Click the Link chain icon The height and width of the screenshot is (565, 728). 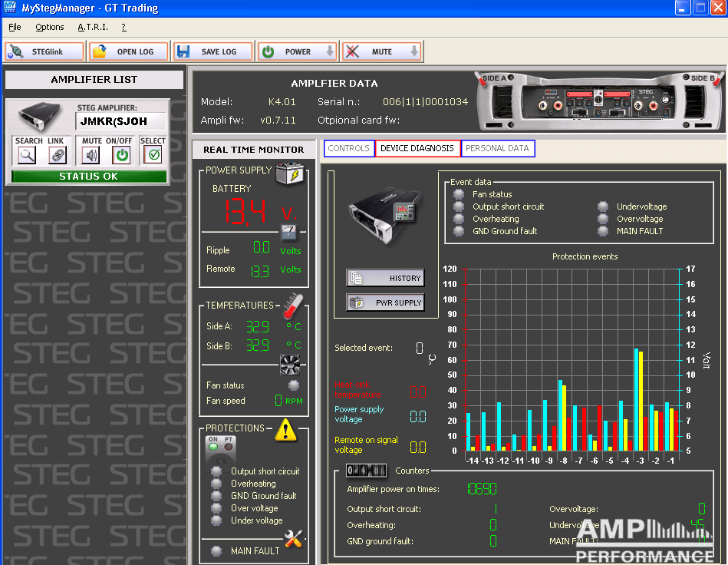(57, 155)
